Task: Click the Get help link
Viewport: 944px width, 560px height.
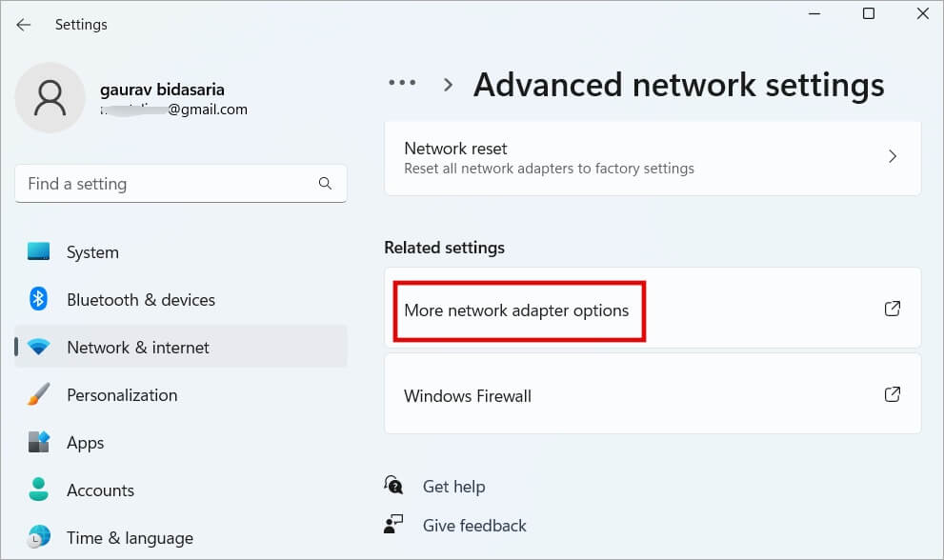Action: click(x=454, y=487)
